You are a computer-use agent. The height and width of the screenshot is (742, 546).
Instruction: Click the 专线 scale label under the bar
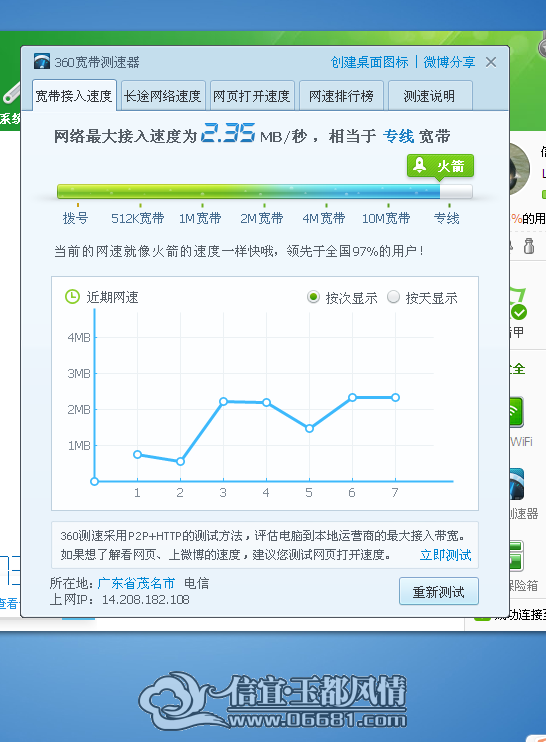(447, 218)
